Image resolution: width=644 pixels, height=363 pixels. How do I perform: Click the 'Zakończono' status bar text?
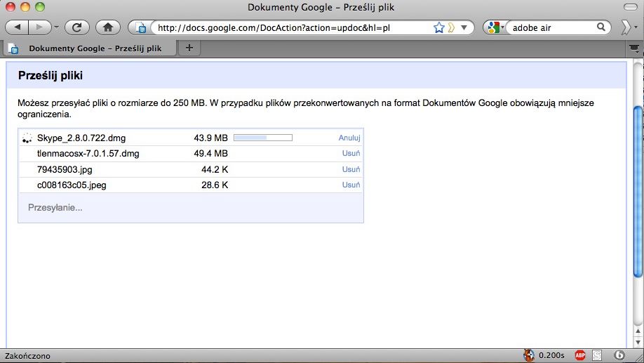(x=27, y=355)
